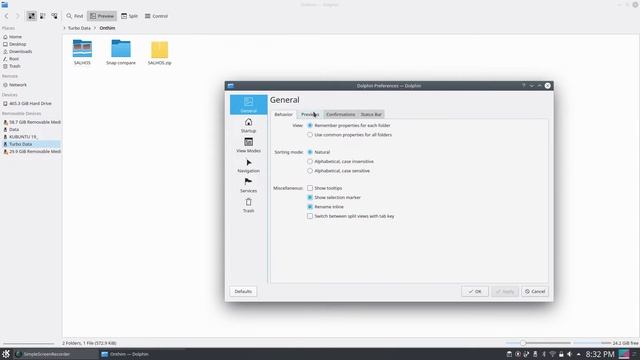Viewport: 640px width, 360px height.
Task: Switch to SimpleScreenRecorder in the taskbar
Action: click(x=56, y=354)
